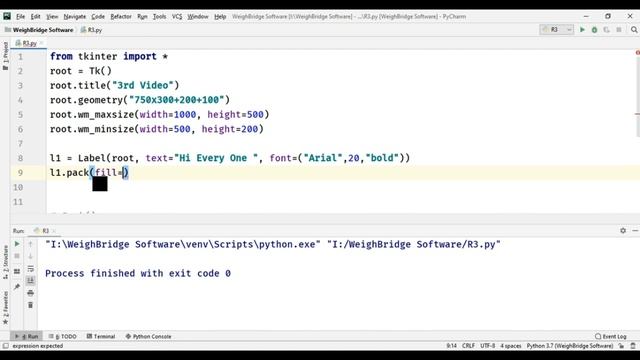Click the Run tool window button

[27, 336]
